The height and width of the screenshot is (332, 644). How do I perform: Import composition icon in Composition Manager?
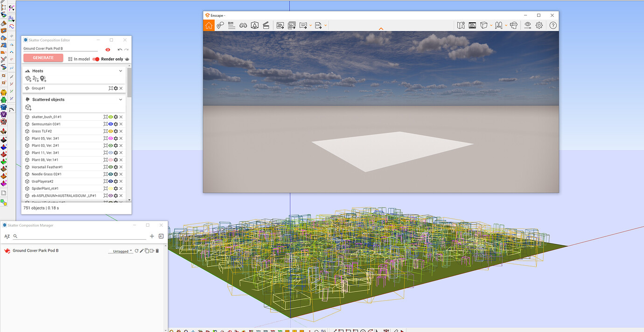pyautogui.click(x=161, y=236)
